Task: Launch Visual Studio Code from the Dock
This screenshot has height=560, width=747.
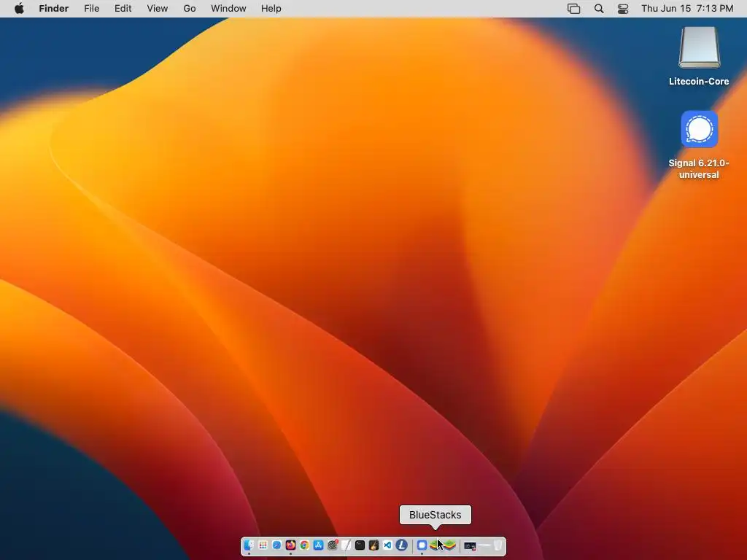Action: tap(387, 545)
